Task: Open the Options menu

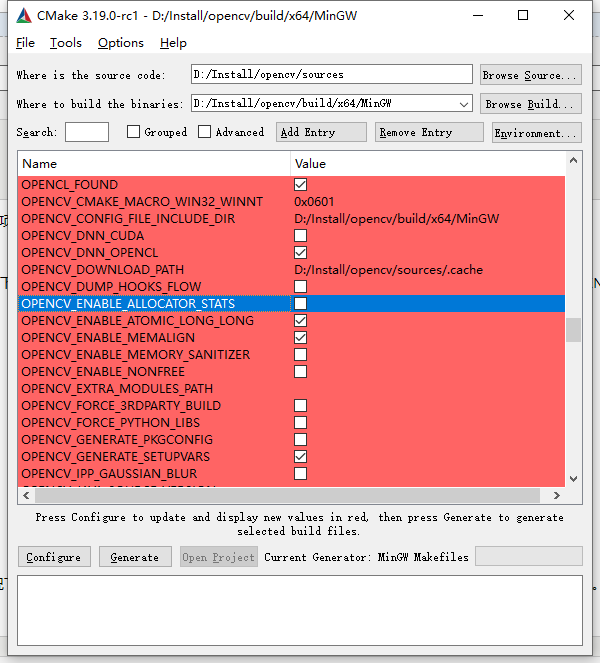Action: 121,43
